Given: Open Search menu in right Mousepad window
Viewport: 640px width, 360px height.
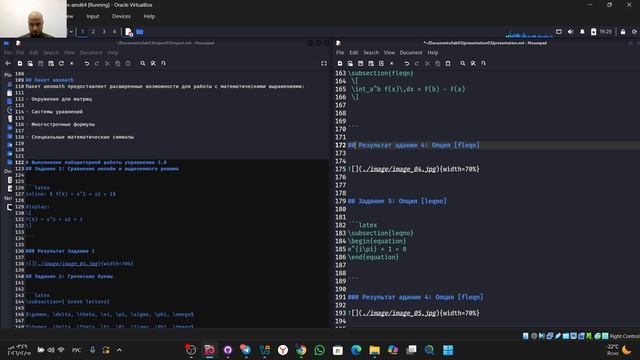Looking at the screenshot, I should pos(371,53).
